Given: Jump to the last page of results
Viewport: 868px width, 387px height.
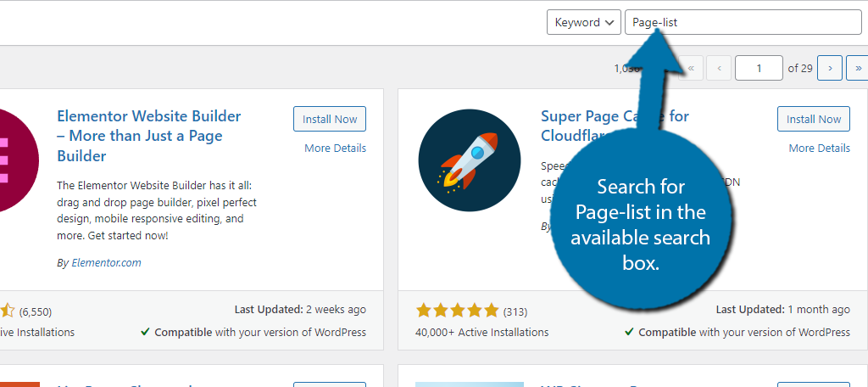Looking at the screenshot, I should tap(858, 68).
